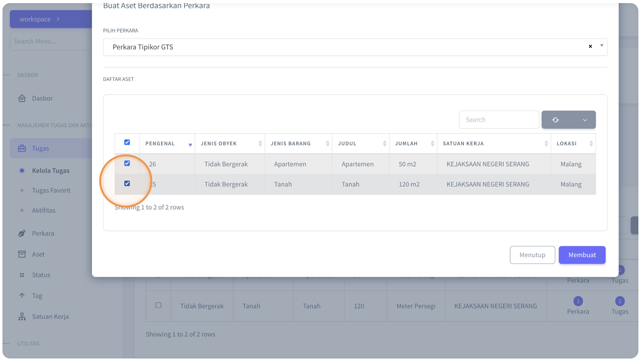
Task: Open the Pilih Perkara dropdown arrow
Action: [x=602, y=46]
